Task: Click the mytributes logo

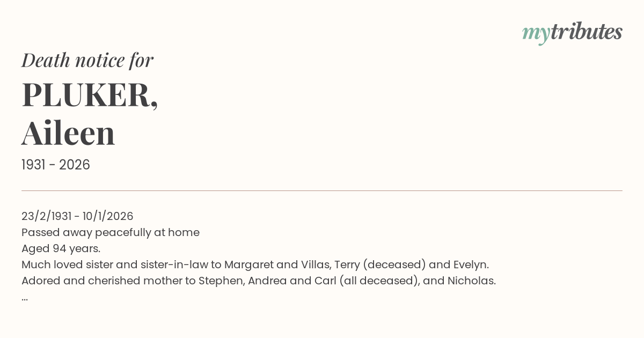Action: point(572,33)
